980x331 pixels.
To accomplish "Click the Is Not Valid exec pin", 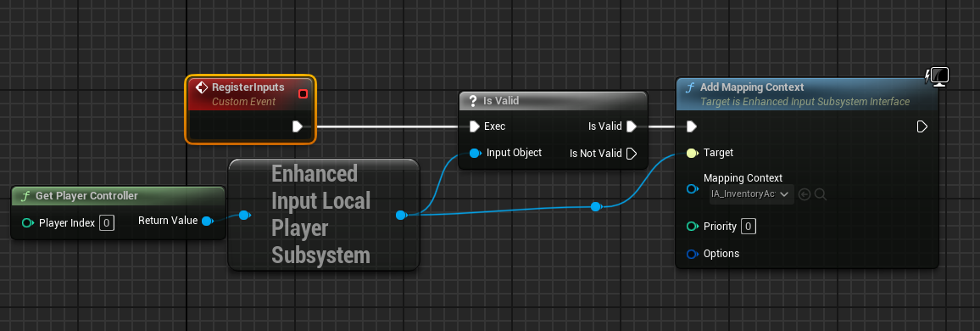I will pos(632,154).
